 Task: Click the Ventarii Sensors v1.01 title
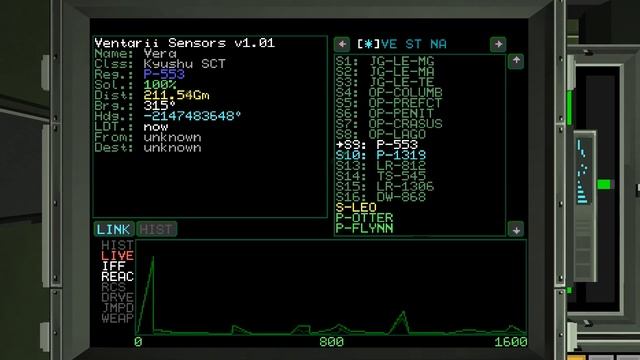pyautogui.click(x=184, y=43)
